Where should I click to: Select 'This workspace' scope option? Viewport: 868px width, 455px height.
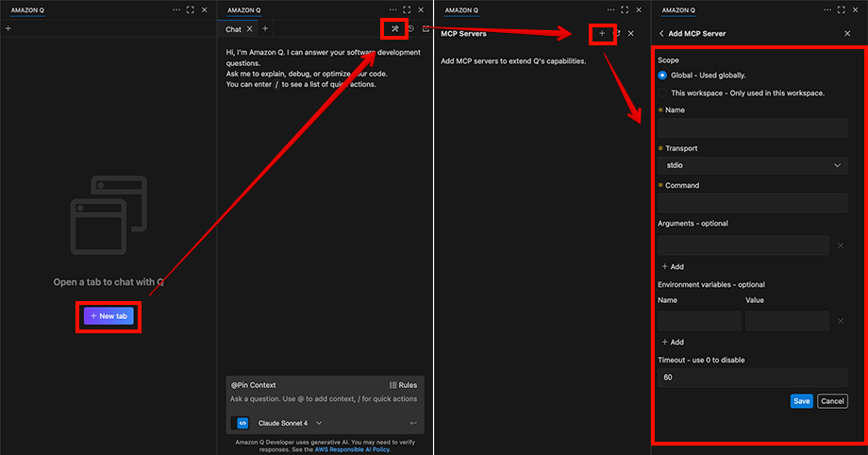tap(662, 93)
